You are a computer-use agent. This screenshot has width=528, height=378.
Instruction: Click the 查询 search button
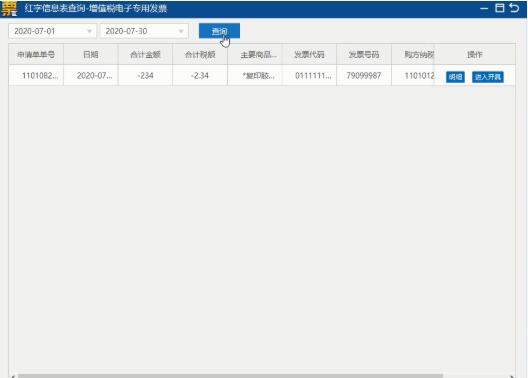[219, 31]
